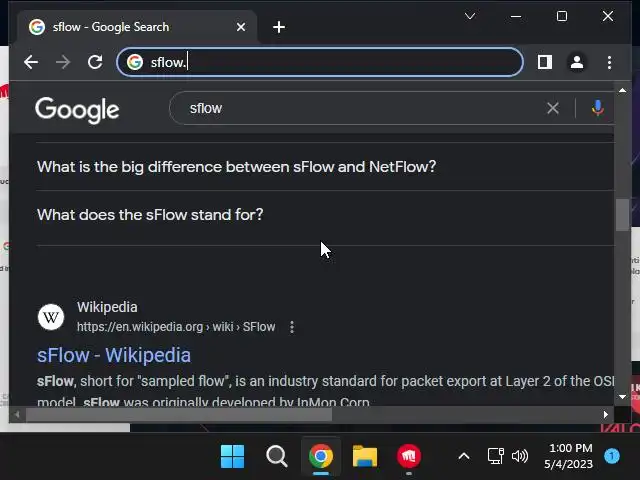The height and width of the screenshot is (480, 640).
Task: Open more options for Wikipedia result
Action: tap(292, 327)
